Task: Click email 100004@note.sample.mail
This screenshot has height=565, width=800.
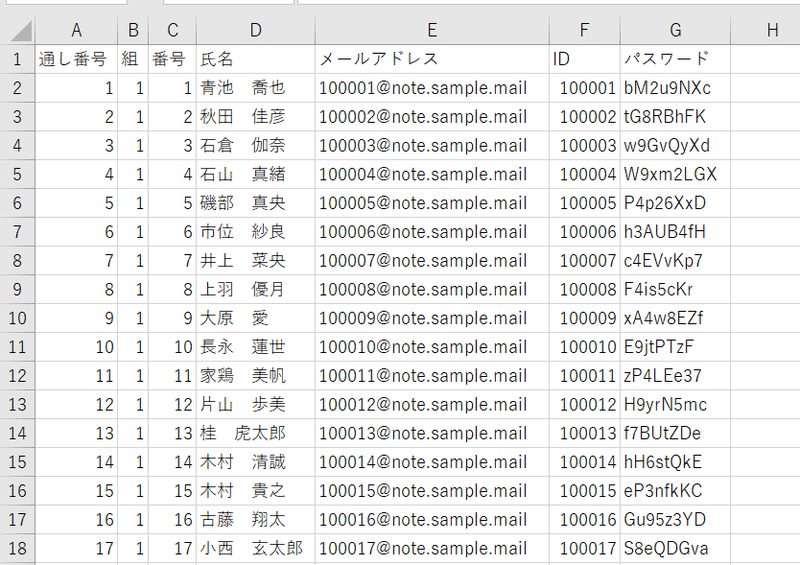Action: coord(432,175)
